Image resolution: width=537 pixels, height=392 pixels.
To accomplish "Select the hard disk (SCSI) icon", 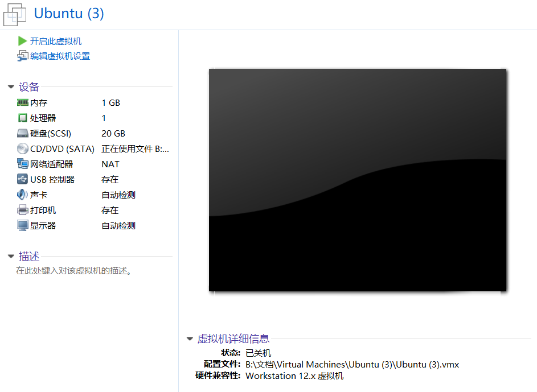I will tap(23, 133).
